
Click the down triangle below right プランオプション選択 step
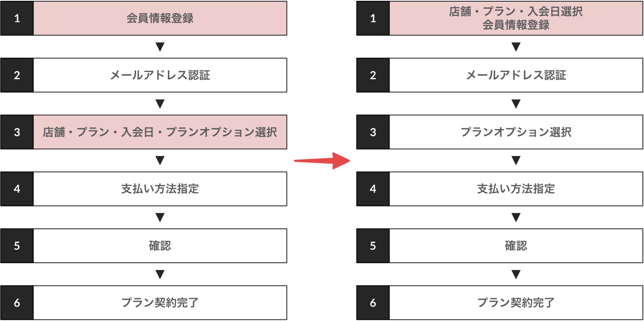pos(516,160)
